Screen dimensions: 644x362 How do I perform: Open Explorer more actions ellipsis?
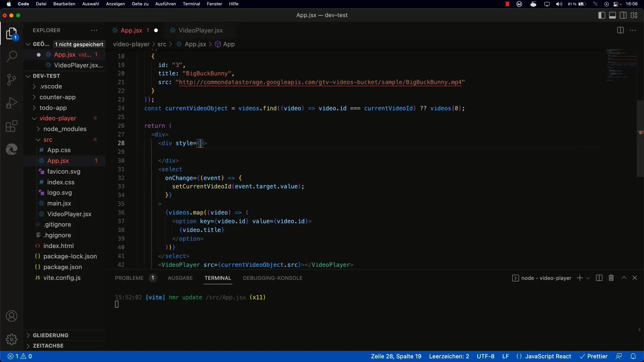point(94,30)
